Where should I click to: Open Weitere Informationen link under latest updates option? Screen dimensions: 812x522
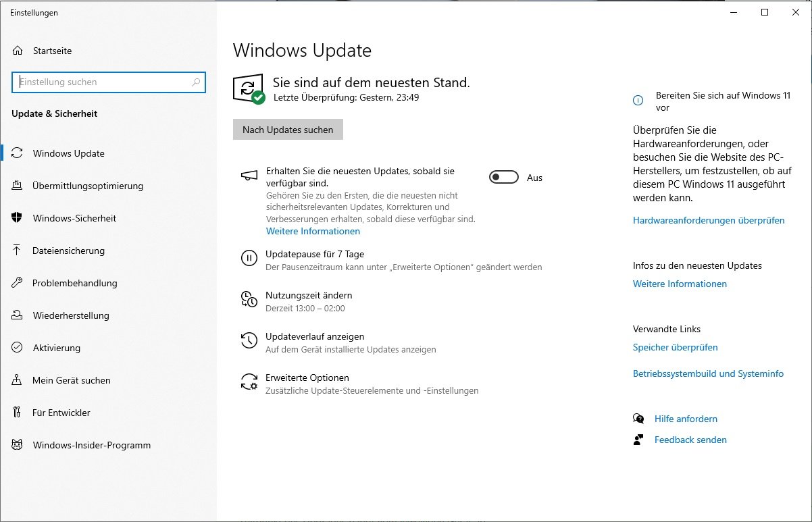pyautogui.click(x=313, y=231)
